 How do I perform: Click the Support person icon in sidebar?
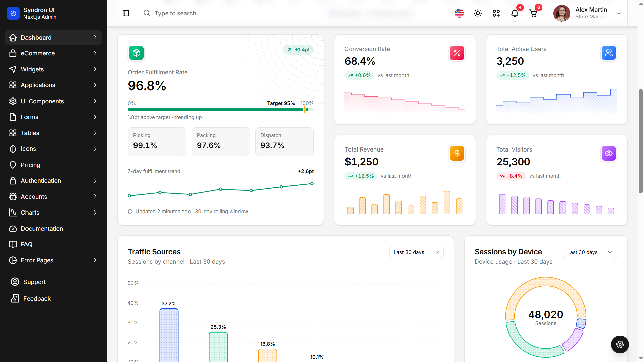point(15,282)
